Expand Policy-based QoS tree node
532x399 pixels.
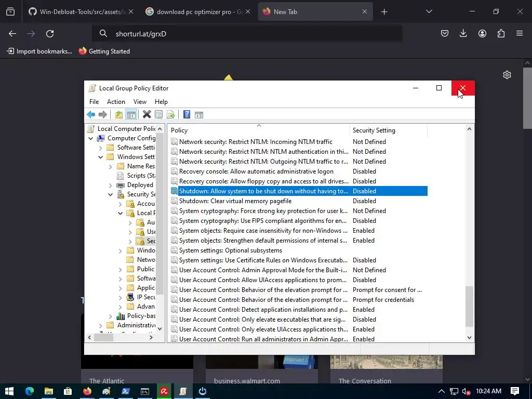click(x=110, y=316)
